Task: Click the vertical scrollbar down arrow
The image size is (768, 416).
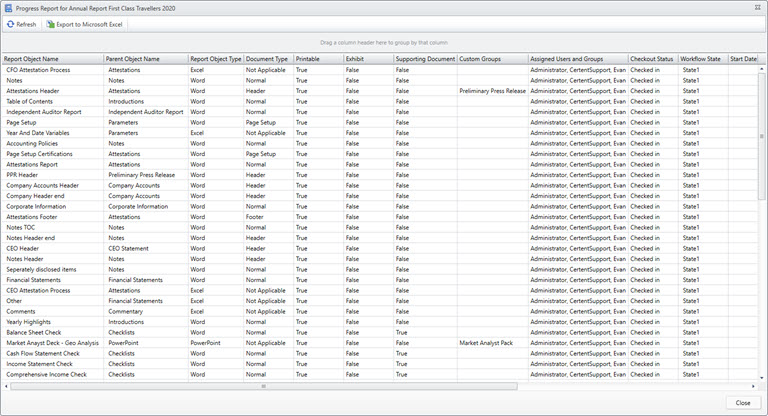Action: (x=762, y=378)
